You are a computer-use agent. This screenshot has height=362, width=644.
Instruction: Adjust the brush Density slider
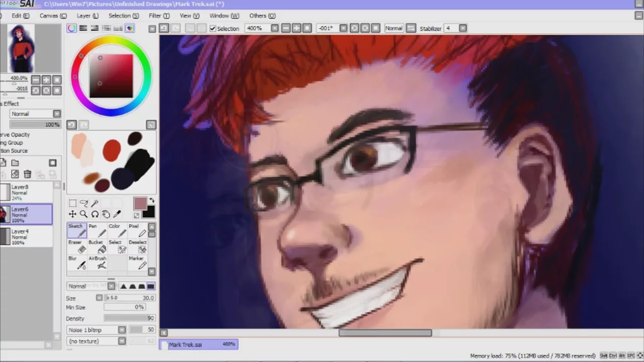(x=129, y=318)
